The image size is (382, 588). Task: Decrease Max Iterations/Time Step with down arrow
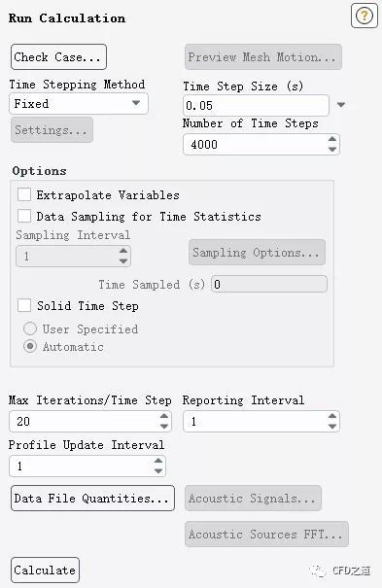(x=164, y=426)
